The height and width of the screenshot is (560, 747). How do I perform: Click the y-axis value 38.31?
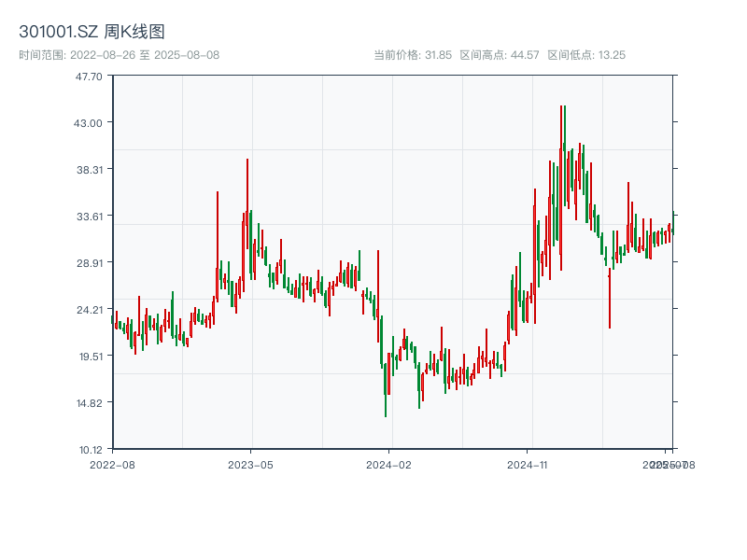[x=90, y=170]
